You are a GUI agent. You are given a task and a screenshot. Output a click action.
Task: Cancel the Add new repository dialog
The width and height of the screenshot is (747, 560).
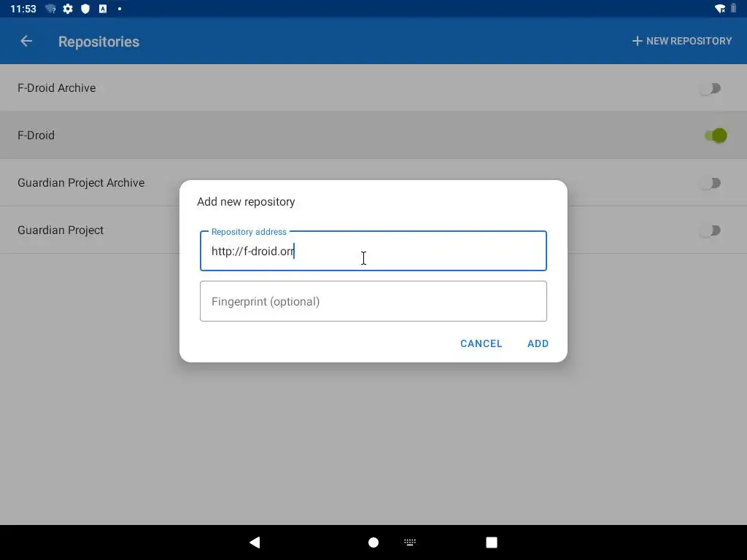pos(481,344)
